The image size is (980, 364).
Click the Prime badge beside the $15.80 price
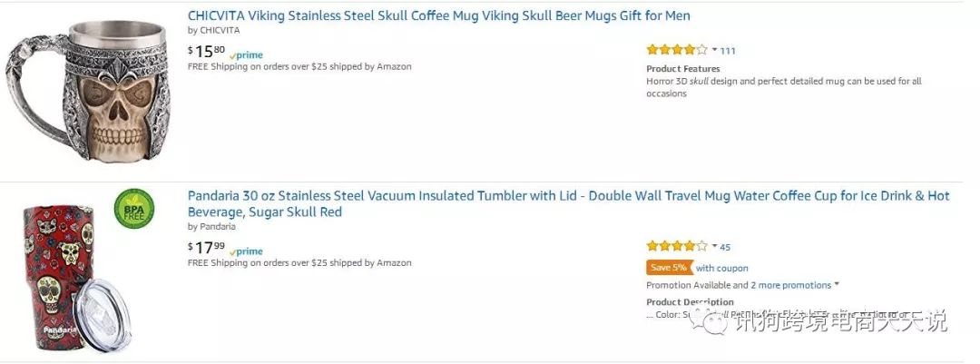(246, 54)
